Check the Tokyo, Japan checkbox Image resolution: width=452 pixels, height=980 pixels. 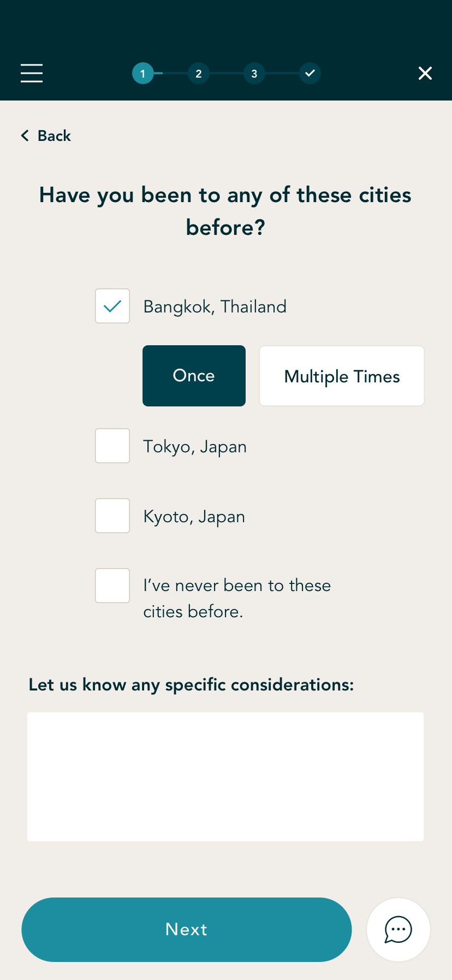point(112,446)
